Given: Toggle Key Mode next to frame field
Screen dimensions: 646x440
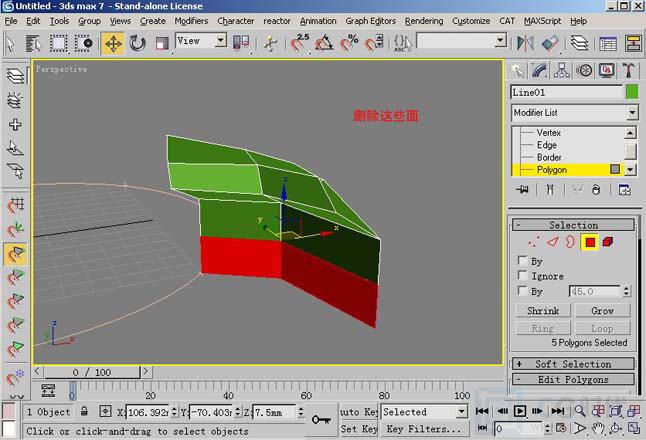Looking at the screenshot, I should click(x=482, y=428).
